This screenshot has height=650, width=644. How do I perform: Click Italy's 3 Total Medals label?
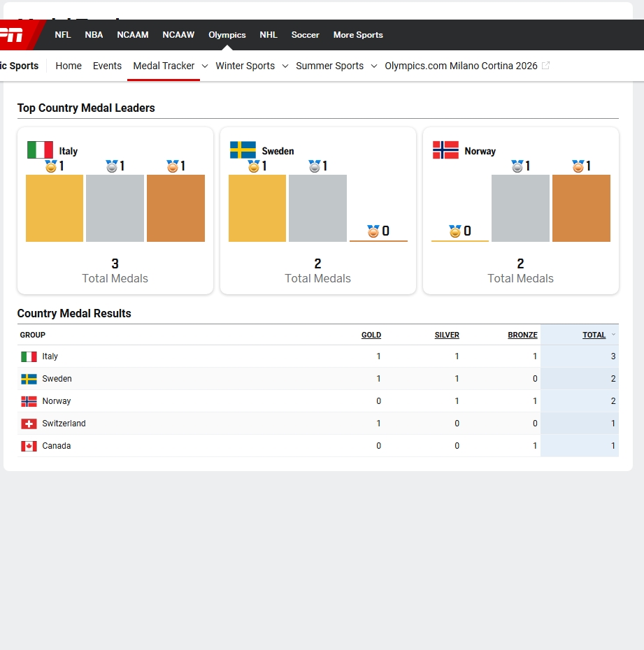(x=115, y=270)
